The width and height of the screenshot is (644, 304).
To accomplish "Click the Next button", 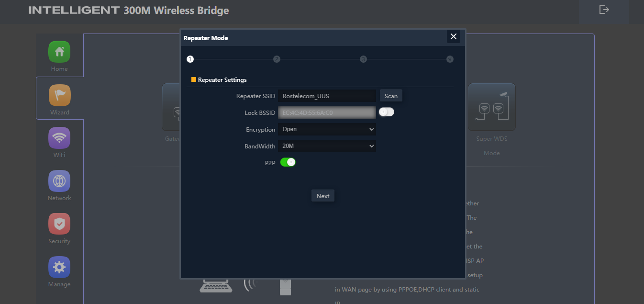I will pyautogui.click(x=323, y=196).
